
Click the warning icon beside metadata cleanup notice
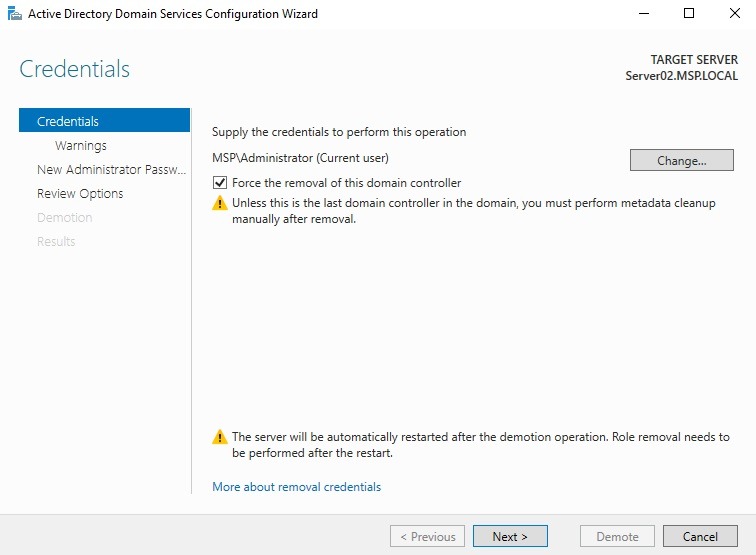click(220, 203)
